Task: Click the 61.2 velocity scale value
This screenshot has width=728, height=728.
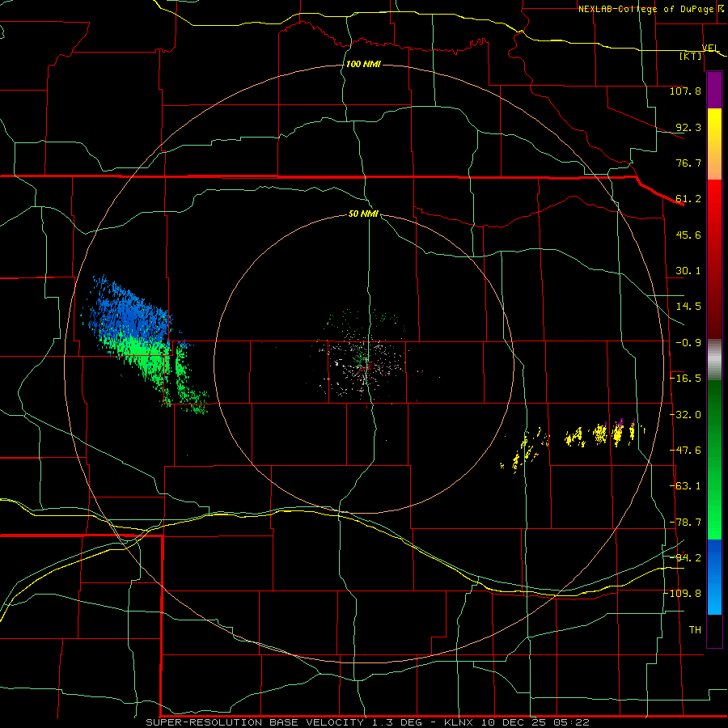Action: pos(688,199)
